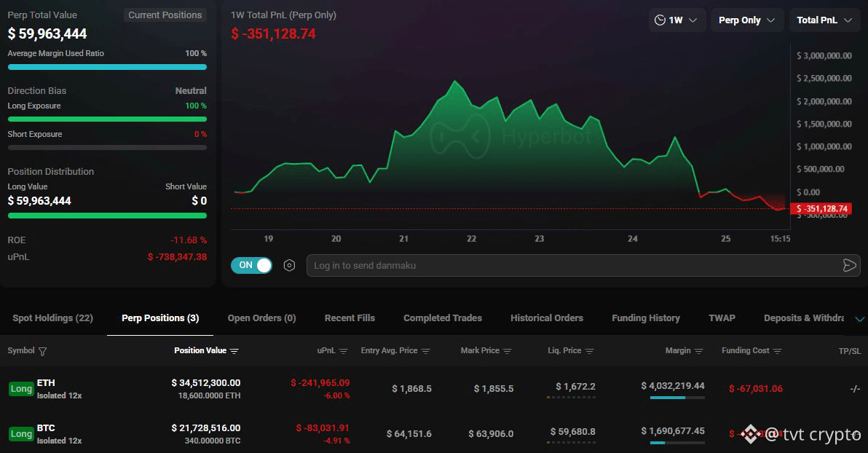Expand more tabs chevron after Deposits
The width and height of the screenshot is (868, 453).
click(859, 319)
